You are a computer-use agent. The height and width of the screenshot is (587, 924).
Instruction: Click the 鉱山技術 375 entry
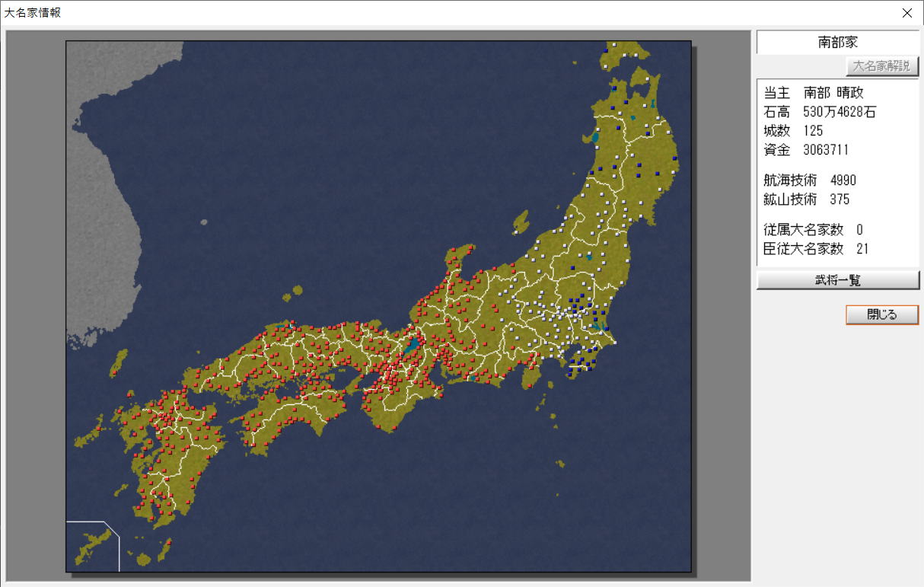click(x=807, y=199)
